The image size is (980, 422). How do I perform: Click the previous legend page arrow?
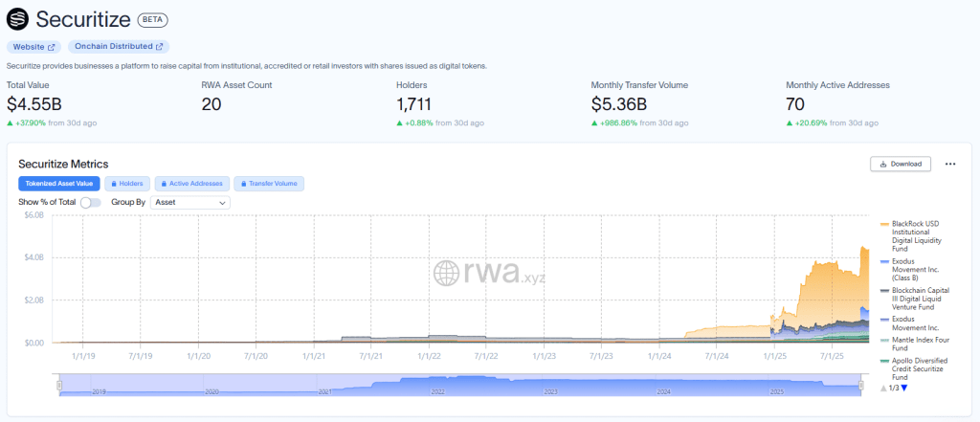tap(883, 388)
